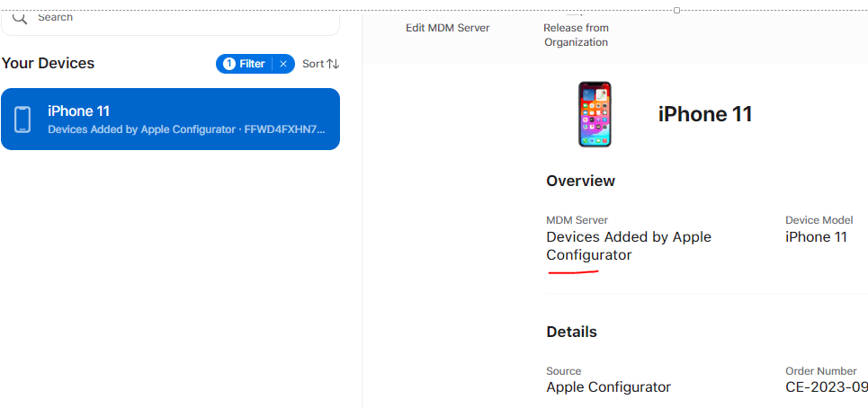Click the iPhone 11 product image
The image size is (868, 408).
pos(595,114)
